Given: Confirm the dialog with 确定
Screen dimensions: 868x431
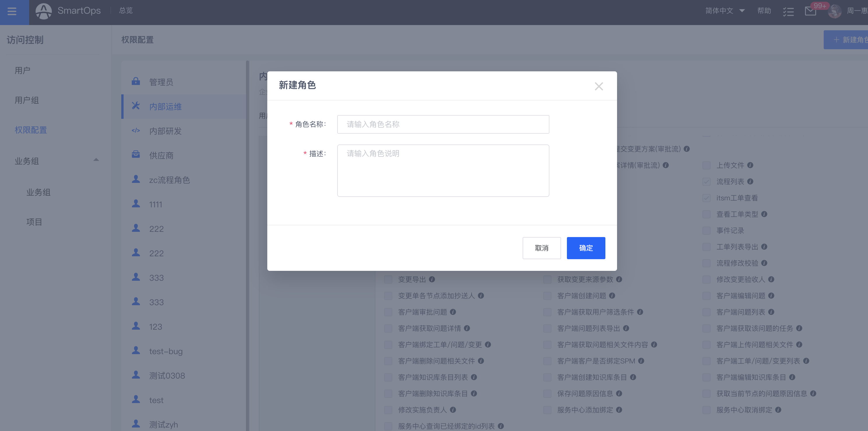Looking at the screenshot, I should (586, 248).
